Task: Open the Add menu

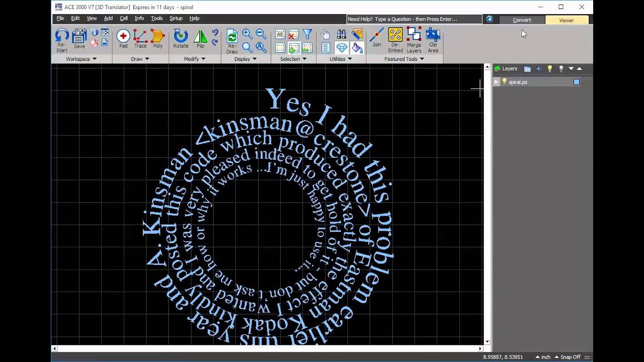Action: 108,18
